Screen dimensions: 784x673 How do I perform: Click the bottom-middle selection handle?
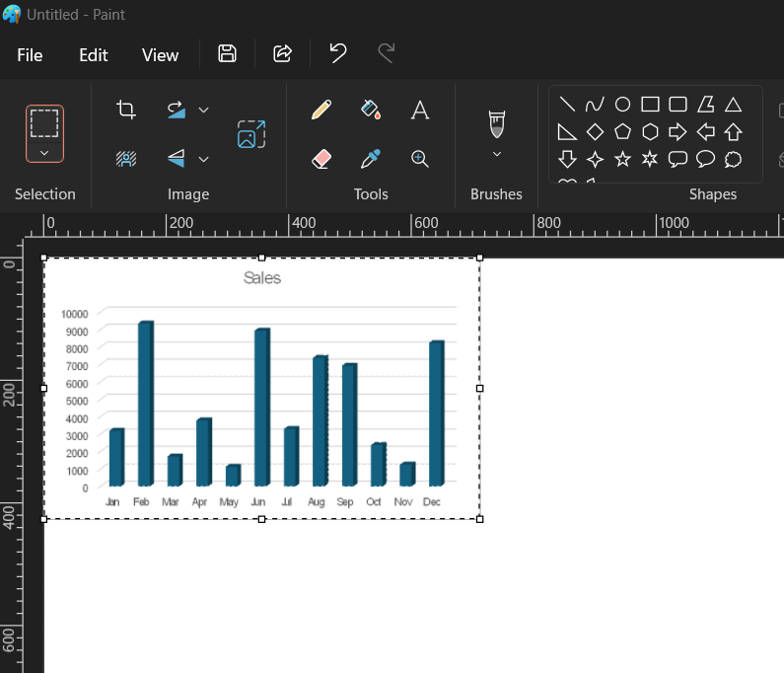(x=261, y=519)
